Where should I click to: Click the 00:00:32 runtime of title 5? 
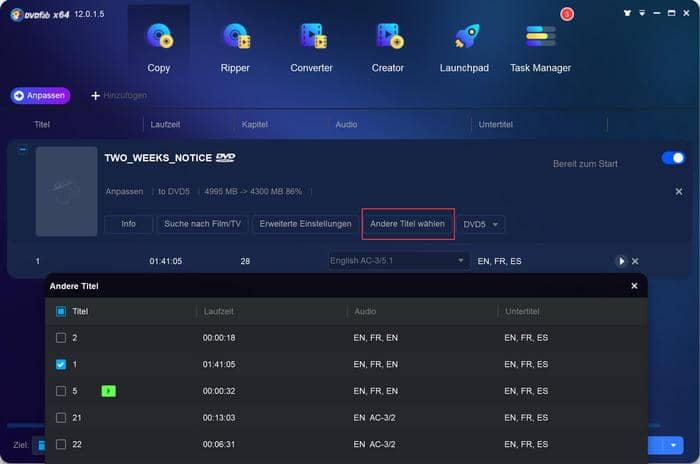pos(219,391)
